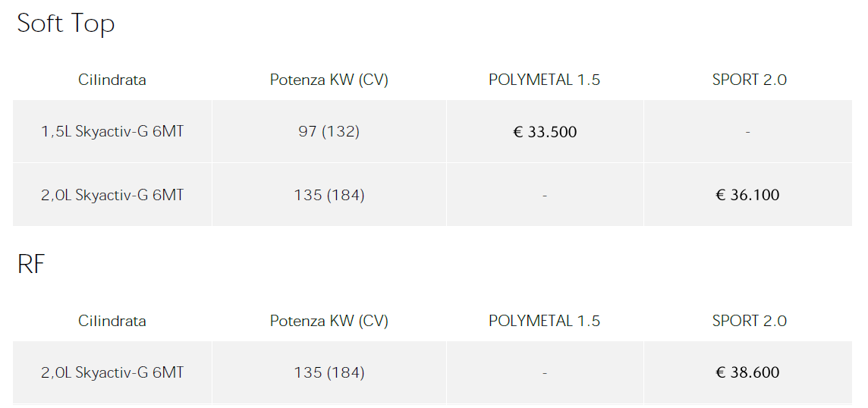Click the Soft Top Potenza KW (CV) header
Image resolution: width=868 pixels, height=408 pixels.
click(x=329, y=80)
